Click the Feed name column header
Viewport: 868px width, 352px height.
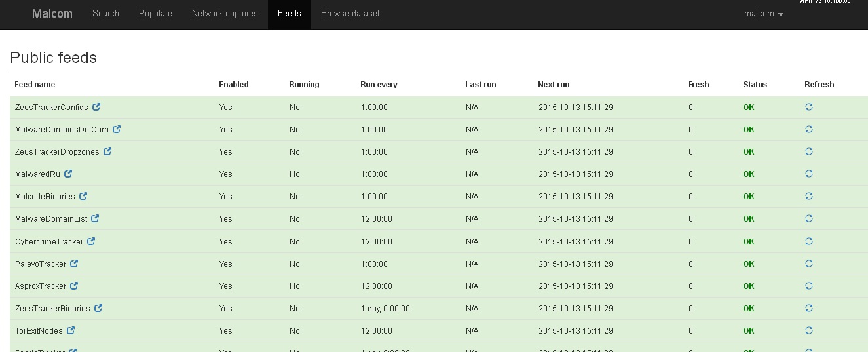tap(35, 85)
